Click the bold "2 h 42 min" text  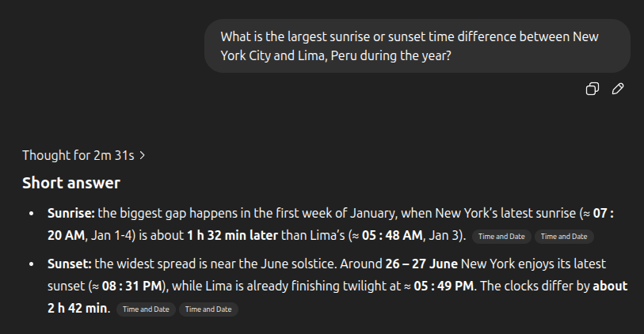(78, 308)
